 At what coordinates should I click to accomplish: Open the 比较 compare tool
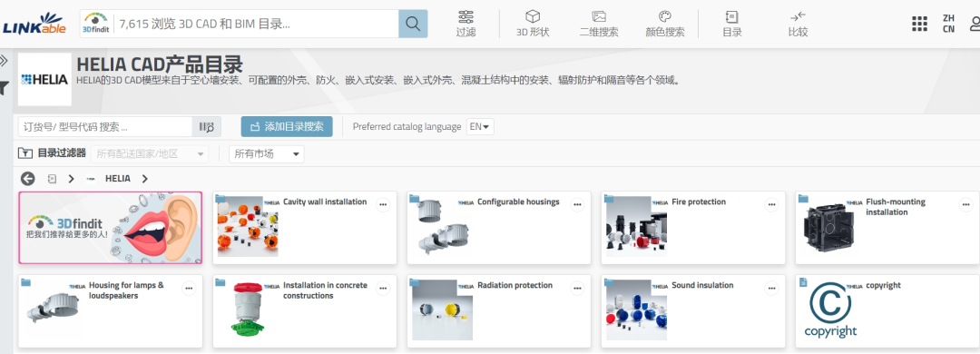[799, 24]
